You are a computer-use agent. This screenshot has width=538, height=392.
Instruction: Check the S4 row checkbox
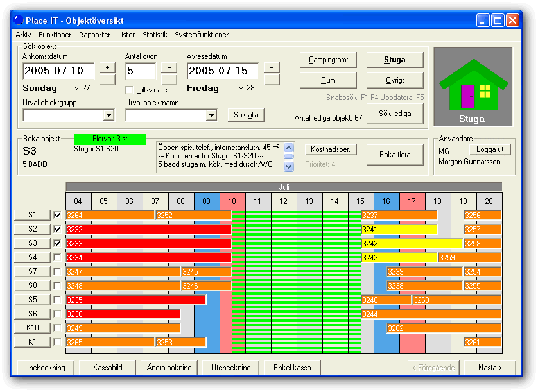57,257
